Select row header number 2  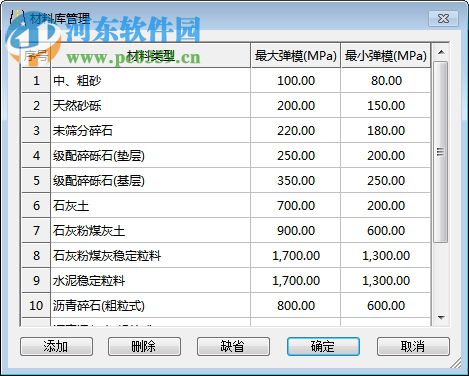pyautogui.click(x=36, y=106)
